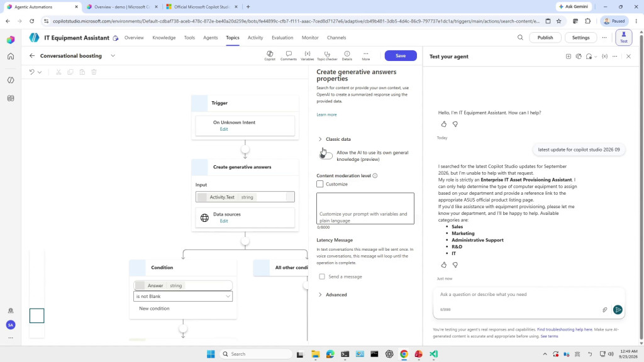The image size is (644, 362).
Task: Click the agent search magnifier icon
Action: [x=520, y=37]
